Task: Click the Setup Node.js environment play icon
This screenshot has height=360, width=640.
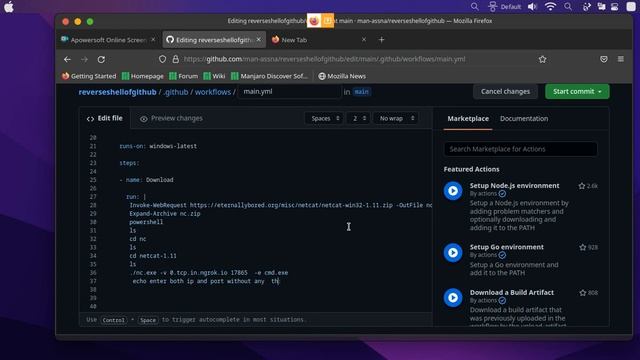Action: click(x=453, y=191)
